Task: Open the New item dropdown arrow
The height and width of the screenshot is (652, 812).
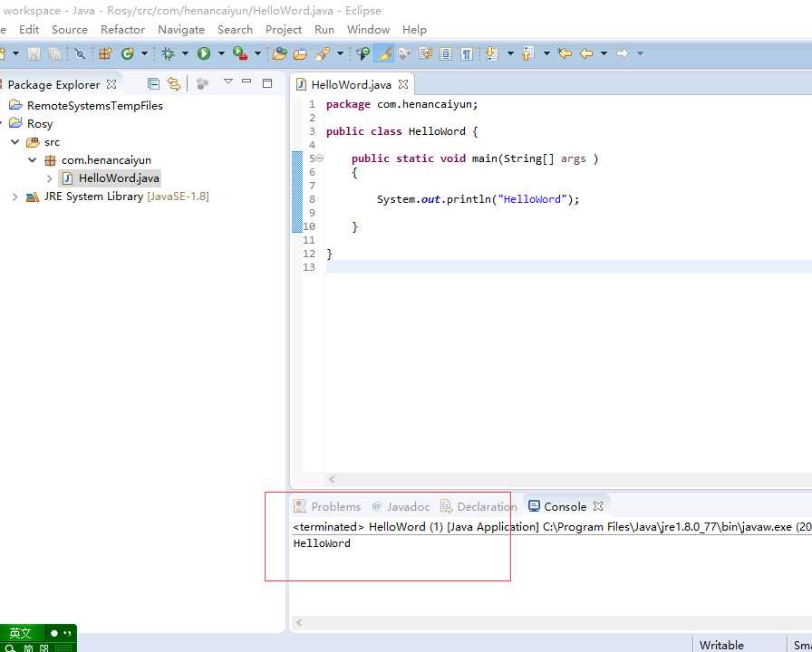Action: (x=16, y=53)
